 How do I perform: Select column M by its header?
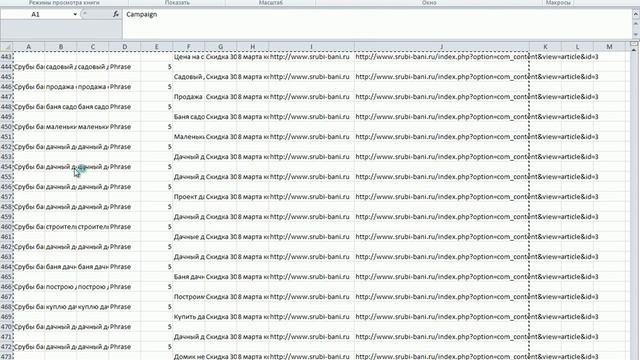(x=609, y=47)
